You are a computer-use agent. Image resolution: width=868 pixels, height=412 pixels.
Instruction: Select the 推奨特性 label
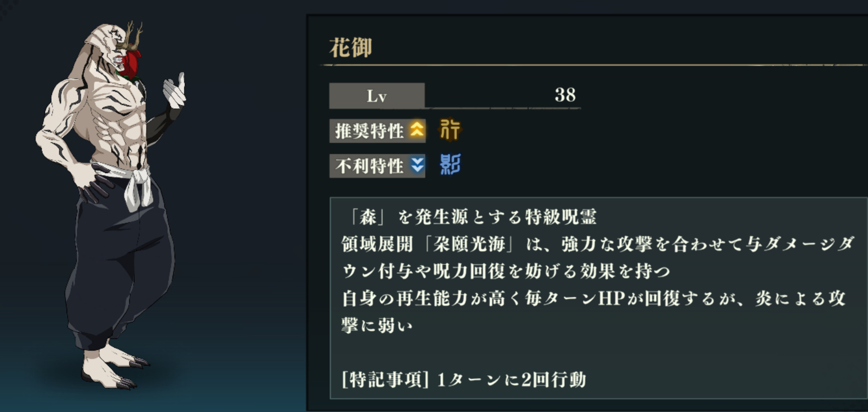point(369,131)
